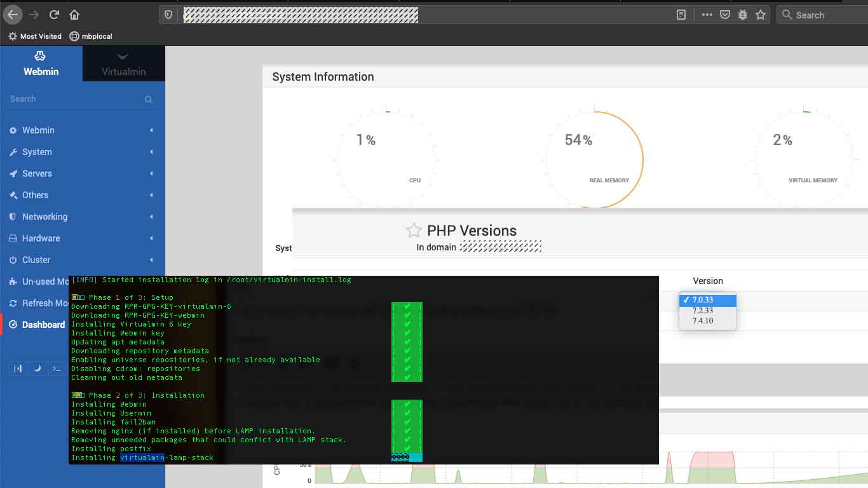Switch to the Virtualmin tab
The image size is (868, 488).
[x=124, y=64]
